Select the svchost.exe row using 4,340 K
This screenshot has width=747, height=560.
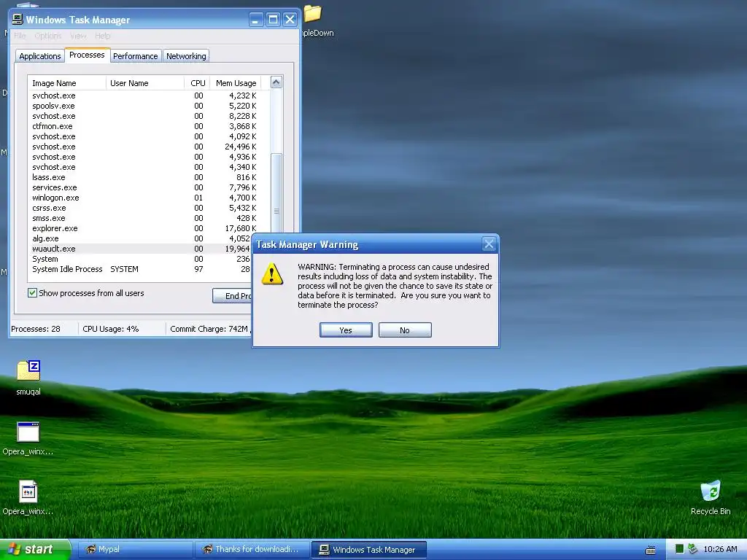tap(144, 167)
